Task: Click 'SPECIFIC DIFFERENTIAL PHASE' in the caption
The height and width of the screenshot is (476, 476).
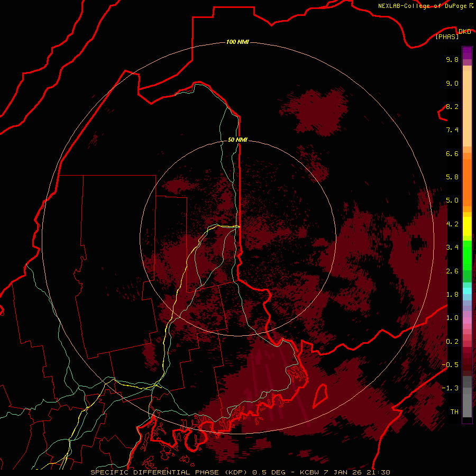Action: click(154, 472)
